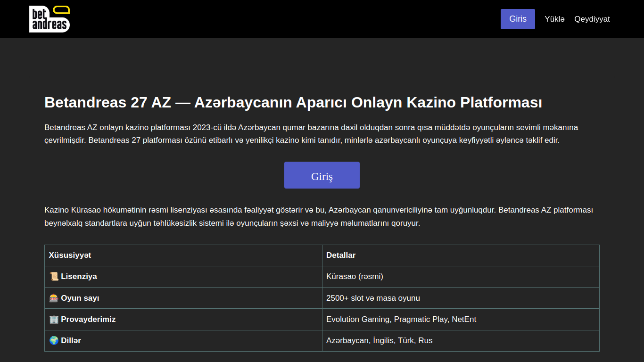Screen dimensions: 644x362
Task: Click the 2500+ slot və masa oyunu cell
Action: tap(461, 298)
